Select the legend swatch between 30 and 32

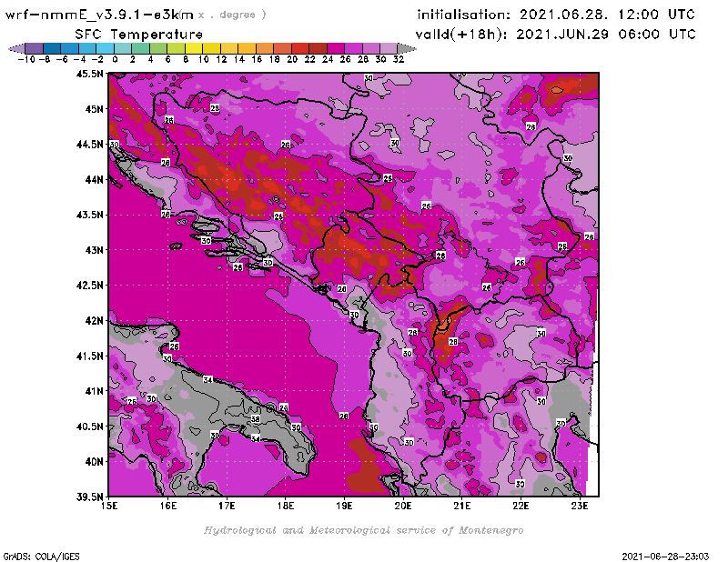tap(389, 49)
